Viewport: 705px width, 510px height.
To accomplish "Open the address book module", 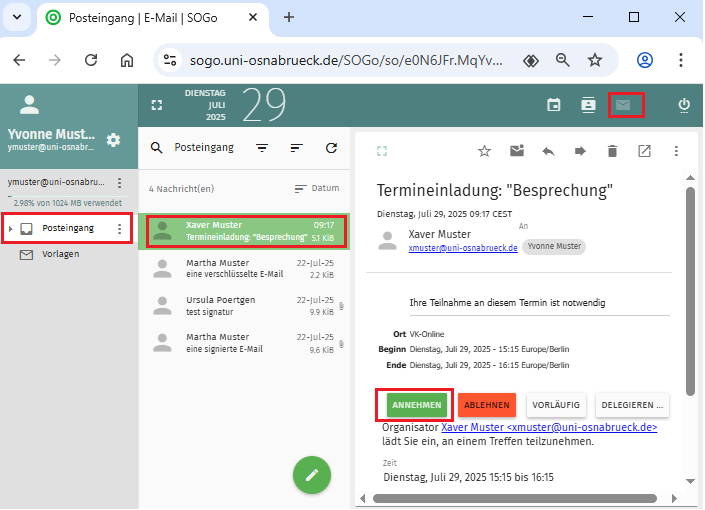I will click(589, 105).
